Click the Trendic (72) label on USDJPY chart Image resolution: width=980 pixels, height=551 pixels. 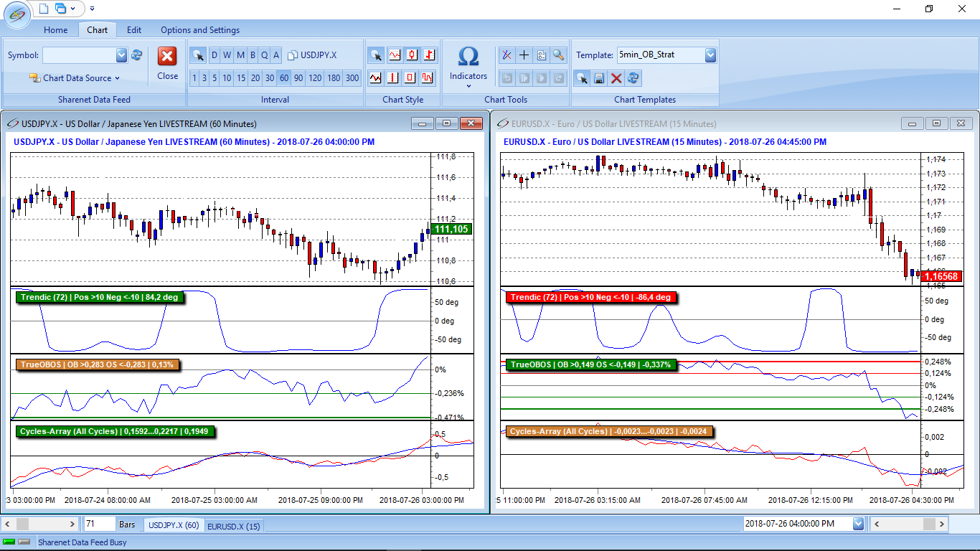[100, 297]
